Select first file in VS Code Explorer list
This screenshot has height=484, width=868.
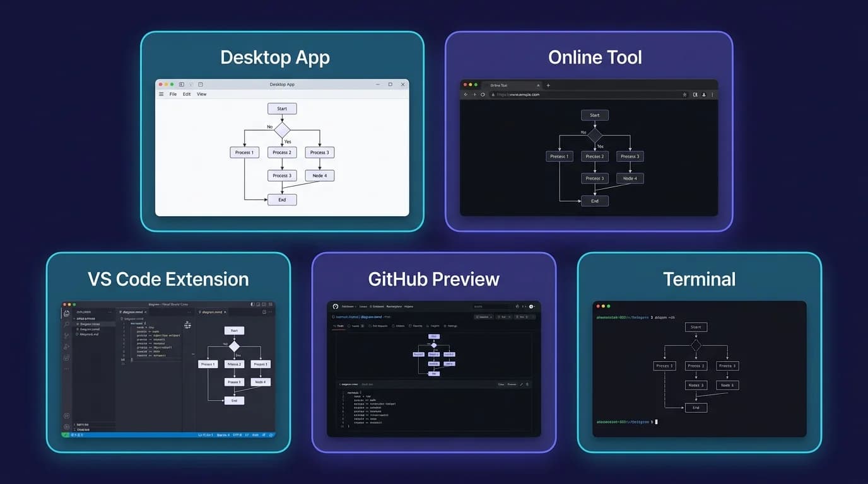click(88, 324)
